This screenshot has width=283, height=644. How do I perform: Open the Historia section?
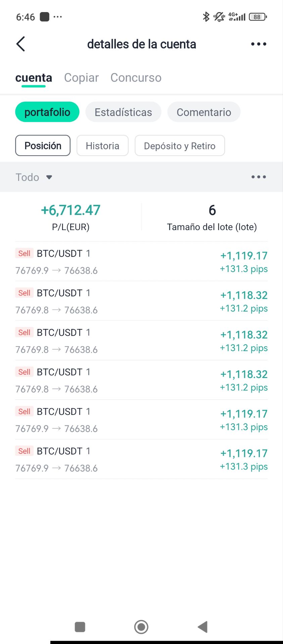point(102,146)
